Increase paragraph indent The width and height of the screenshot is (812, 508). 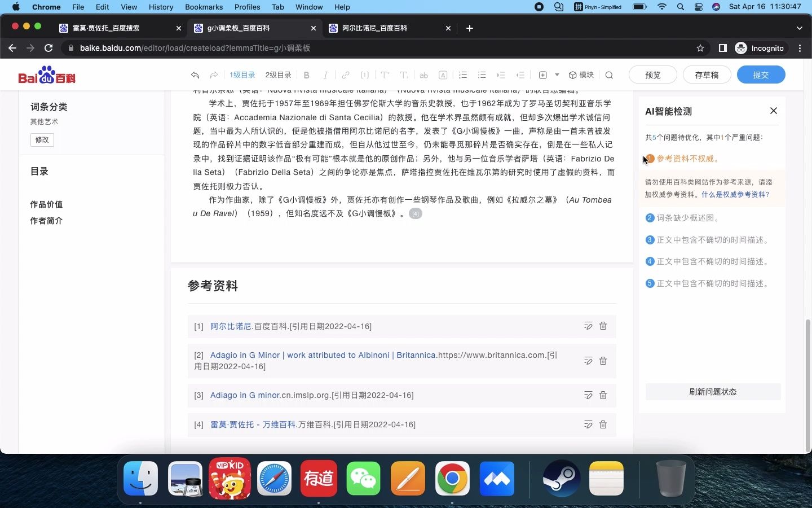(x=501, y=75)
